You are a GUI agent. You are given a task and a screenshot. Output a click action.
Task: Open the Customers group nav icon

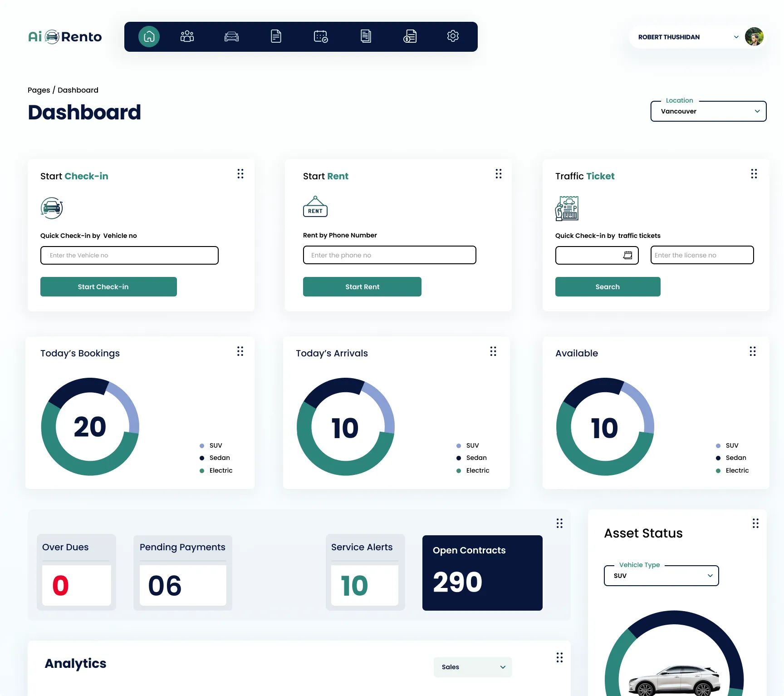click(187, 36)
